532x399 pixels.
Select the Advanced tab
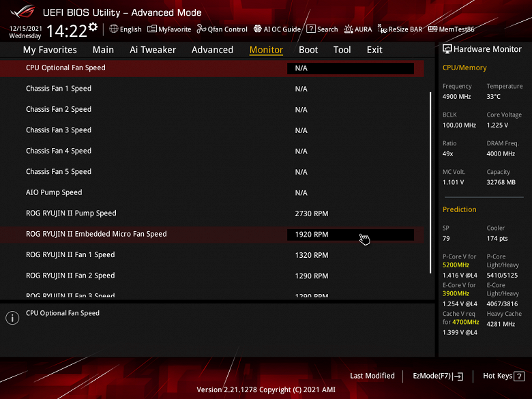(x=212, y=50)
